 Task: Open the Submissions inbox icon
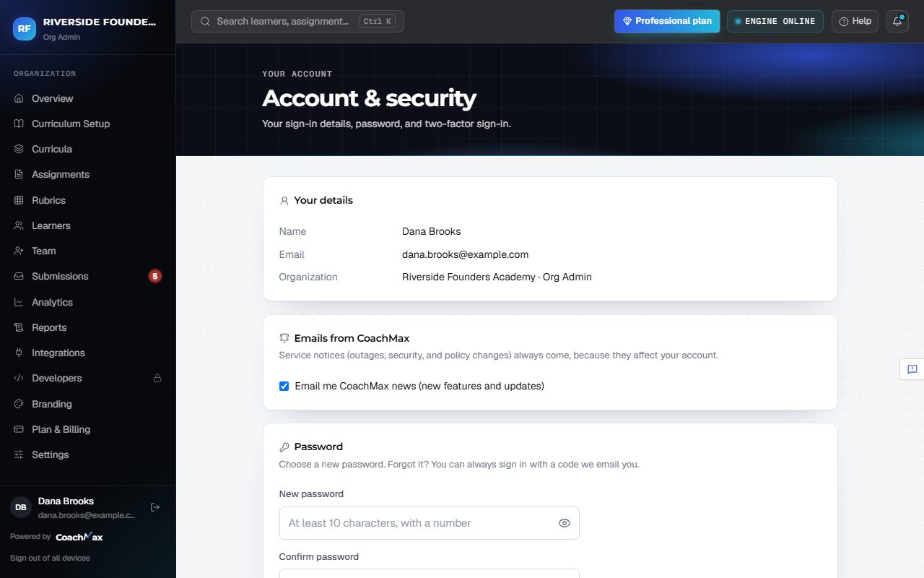coord(19,276)
